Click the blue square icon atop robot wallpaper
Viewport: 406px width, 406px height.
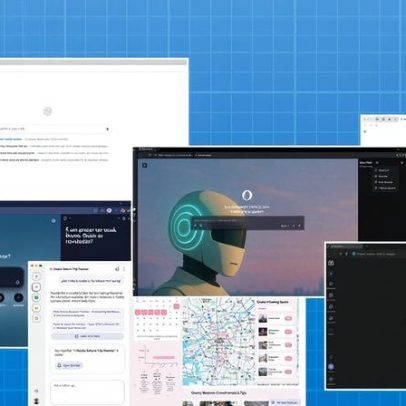pos(145,165)
